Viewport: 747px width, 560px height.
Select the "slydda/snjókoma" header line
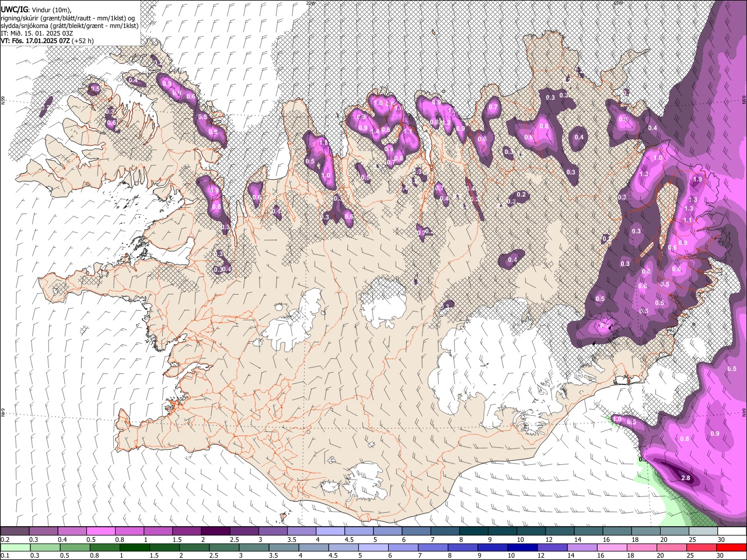point(70,26)
